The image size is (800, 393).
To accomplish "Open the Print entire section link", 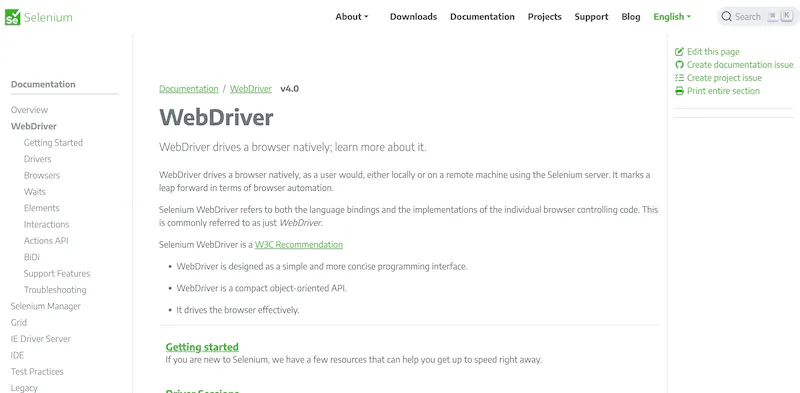I will coord(723,91).
